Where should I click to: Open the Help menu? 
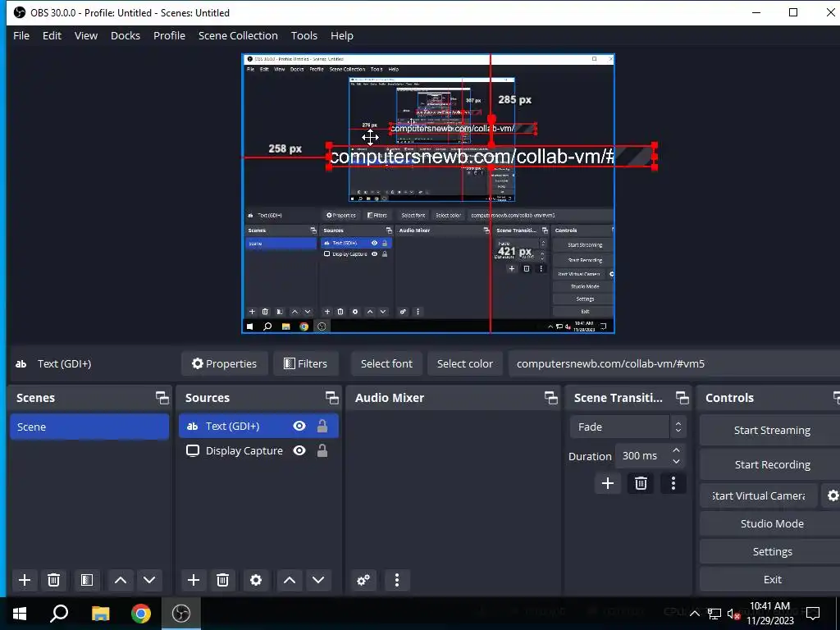click(x=342, y=35)
